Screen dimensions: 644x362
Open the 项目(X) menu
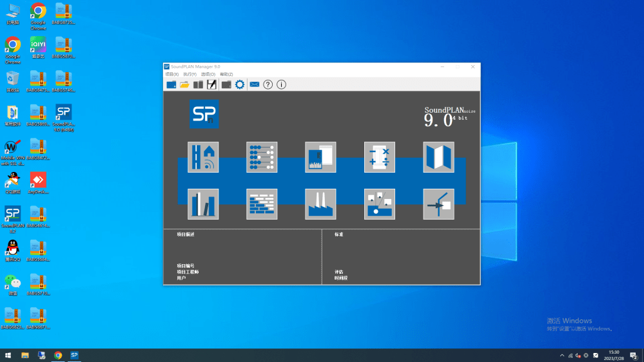click(x=171, y=75)
